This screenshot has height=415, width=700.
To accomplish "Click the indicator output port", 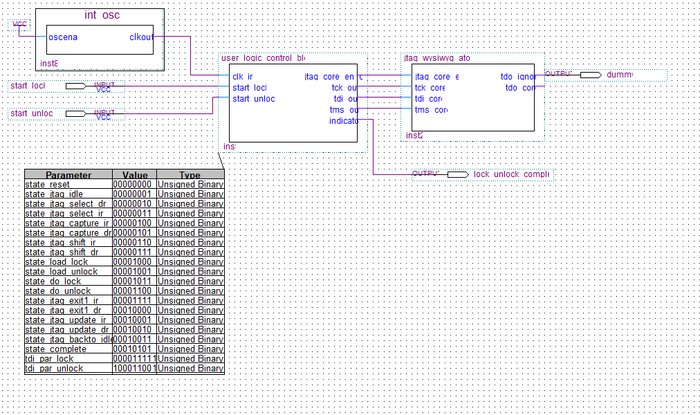I will tap(343, 121).
